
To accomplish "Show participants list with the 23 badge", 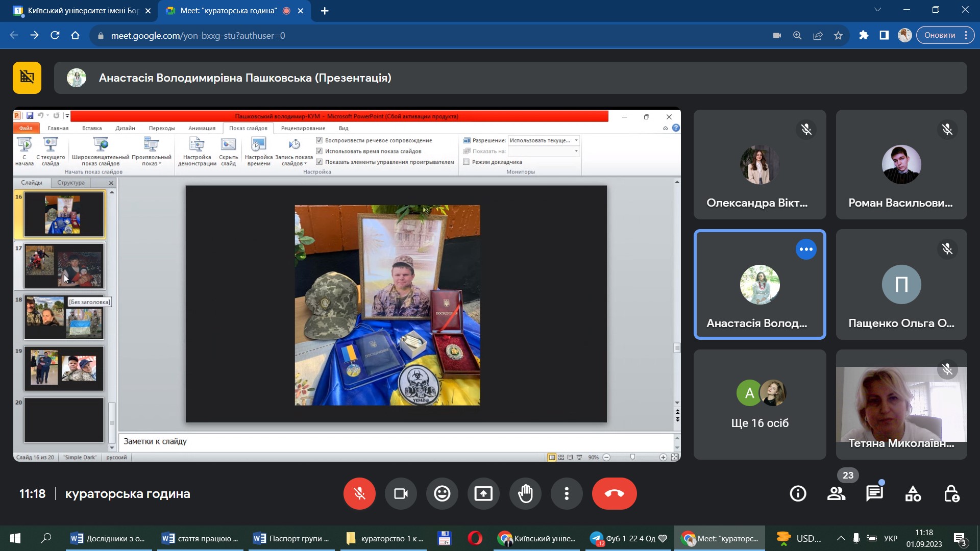I will click(x=836, y=493).
